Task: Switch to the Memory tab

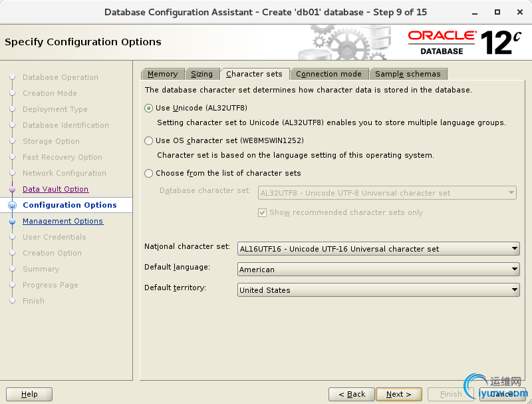Action: point(162,74)
